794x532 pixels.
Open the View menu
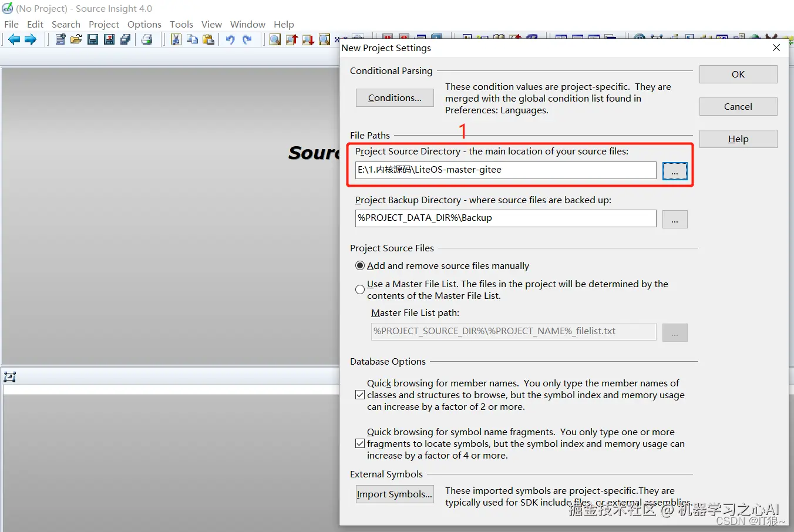(x=211, y=24)
